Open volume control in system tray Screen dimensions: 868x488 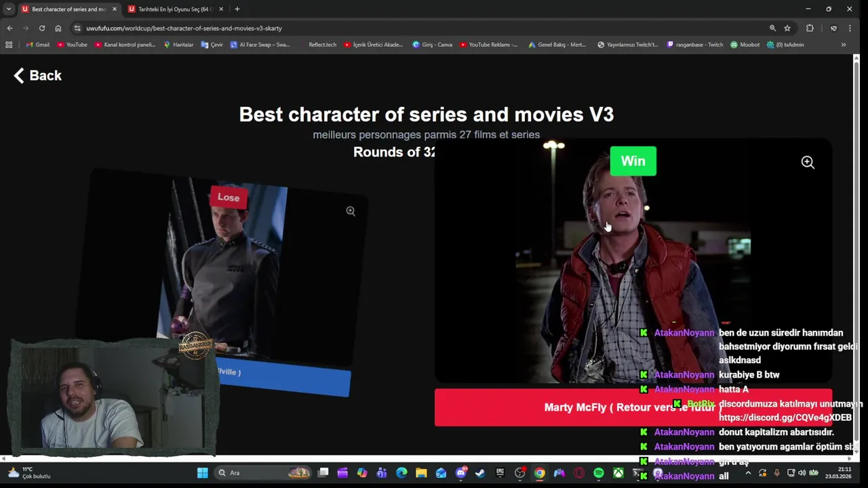802,473
